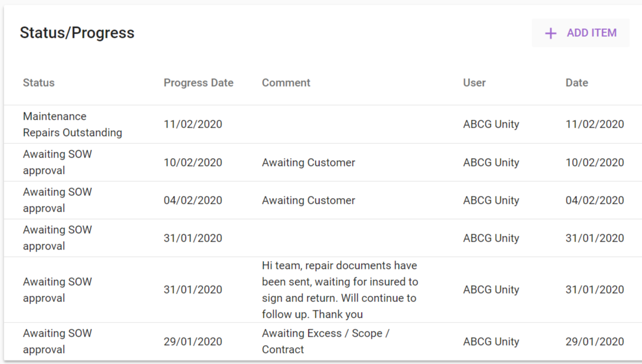Click ABCG Unity user in the 29/01/2020 row
The width and height of the screenshot is (642, 364).
click(491, 341)
